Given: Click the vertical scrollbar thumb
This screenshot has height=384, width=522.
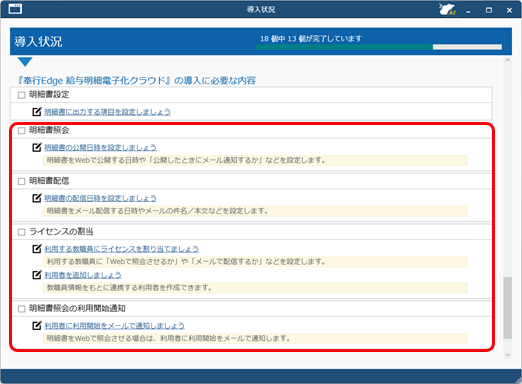Looking at the screenshot, I should point(508,307).
